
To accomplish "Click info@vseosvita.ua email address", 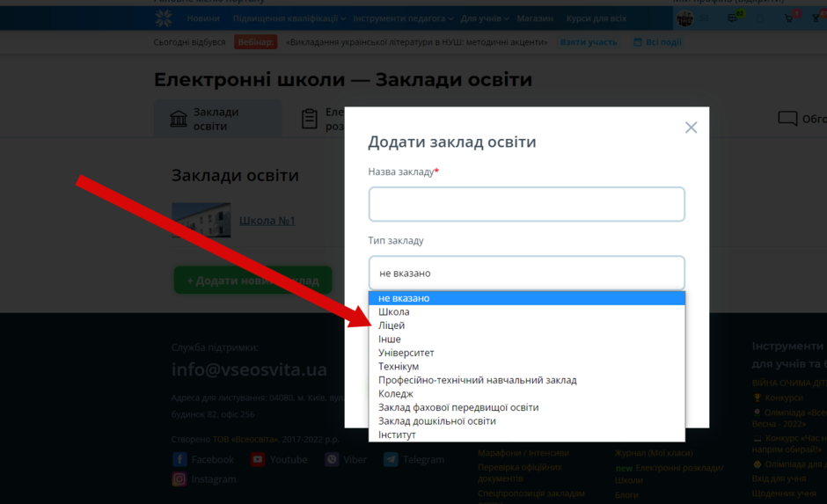I will 249,369.
